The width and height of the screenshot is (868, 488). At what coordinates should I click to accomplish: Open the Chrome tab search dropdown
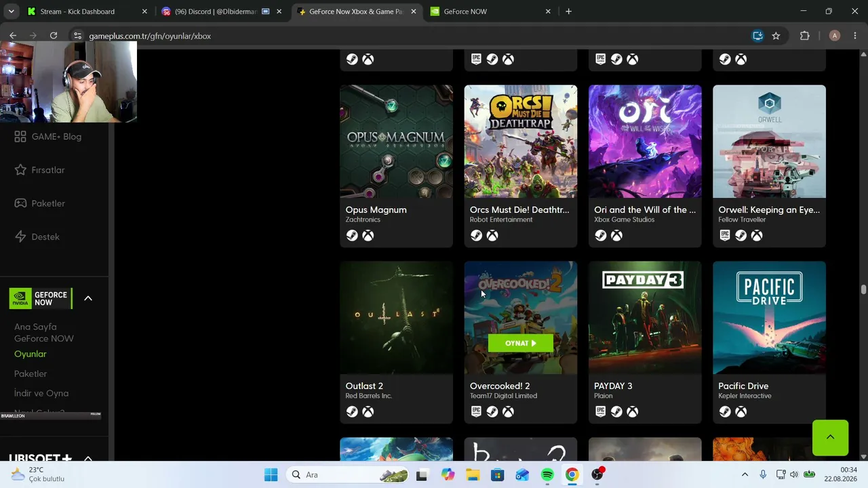pyautogui.click(x=11, y=12)
